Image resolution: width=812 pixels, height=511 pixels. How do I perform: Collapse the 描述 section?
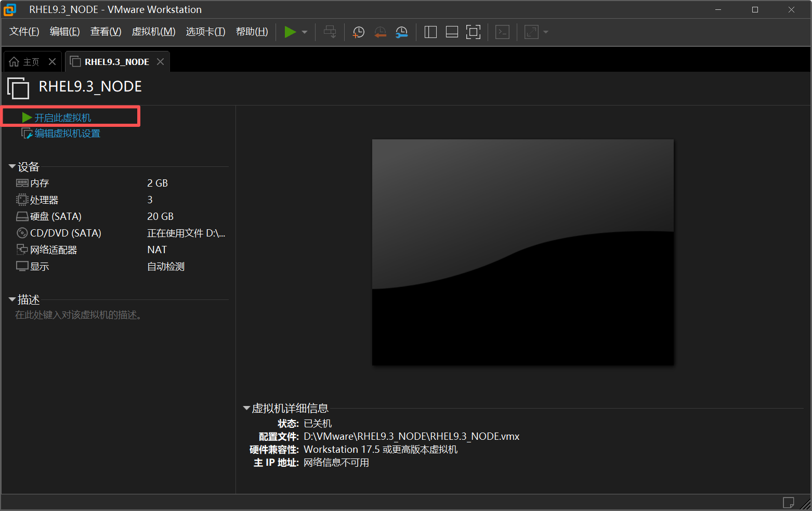12,300
